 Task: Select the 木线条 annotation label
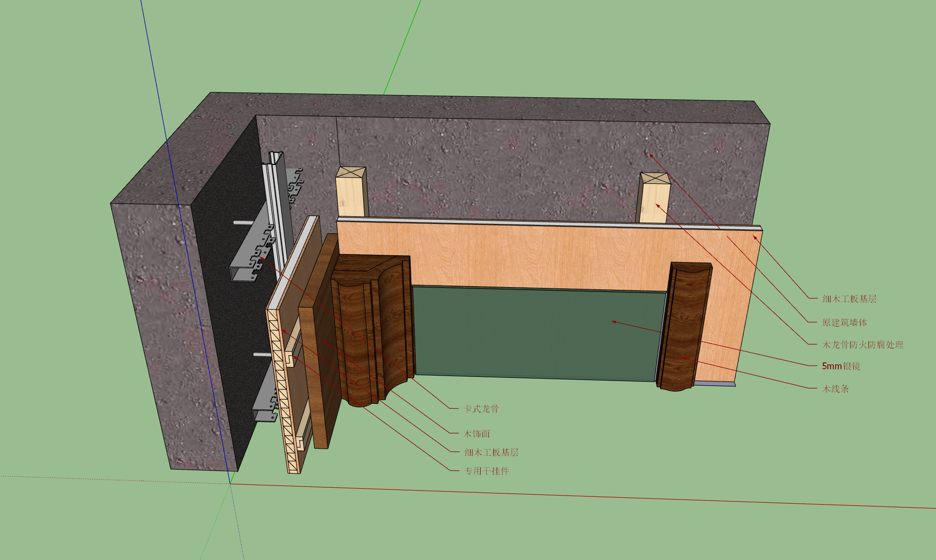pyautogui.click(x=836, y=389)
